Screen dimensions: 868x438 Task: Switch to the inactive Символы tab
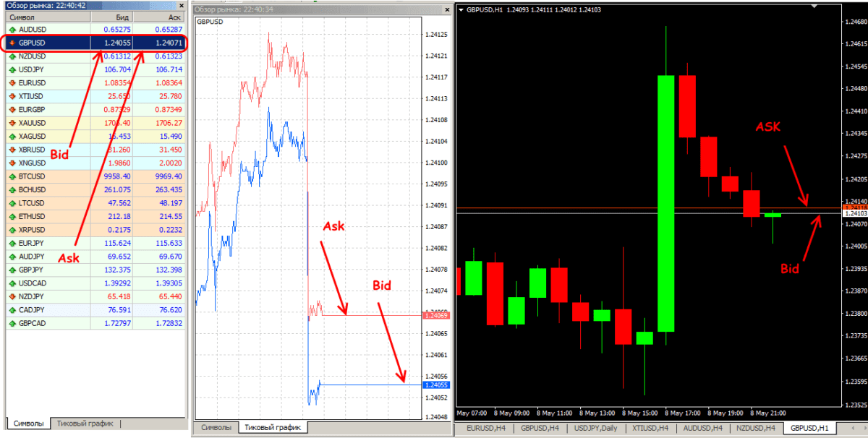(217, 428)
